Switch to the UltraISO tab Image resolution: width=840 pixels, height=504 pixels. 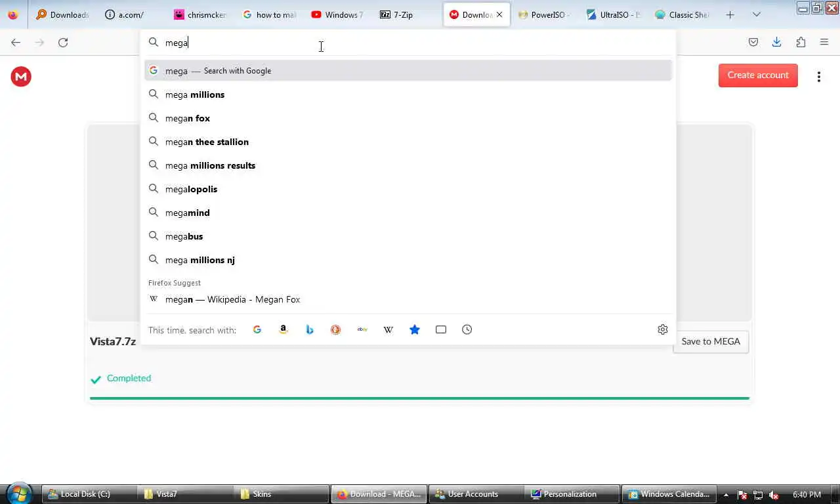point(614,14)
